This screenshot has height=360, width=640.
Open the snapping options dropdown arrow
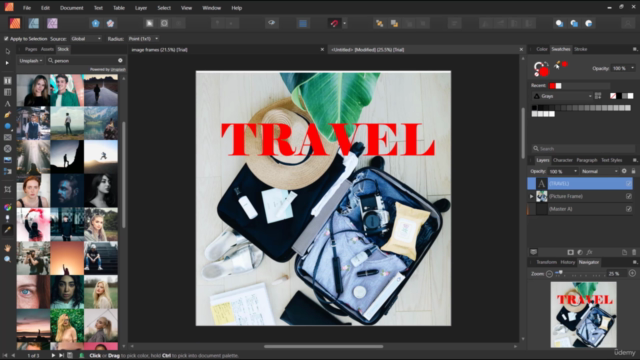pyautogui.click(x=344, y=23)
